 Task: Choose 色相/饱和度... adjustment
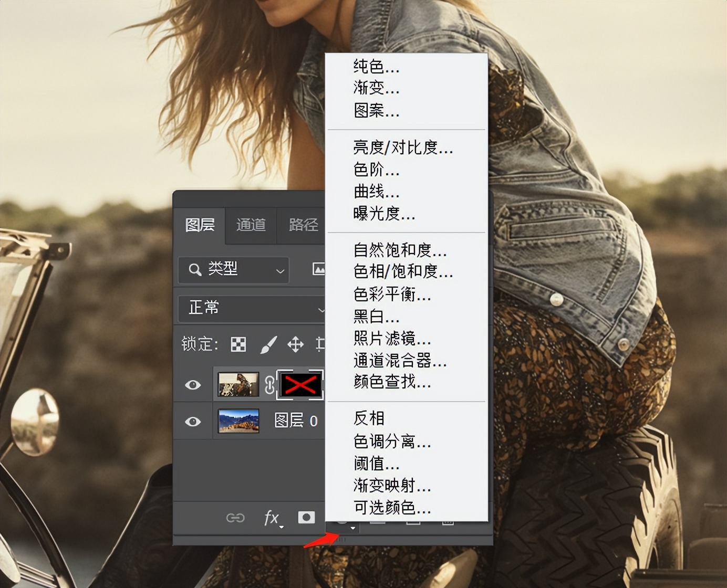pos(403,271)
